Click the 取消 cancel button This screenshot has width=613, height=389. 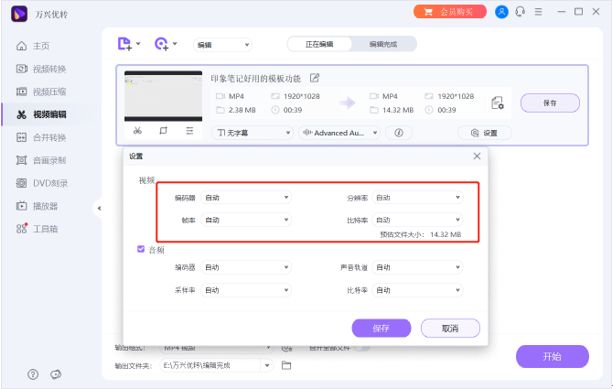click(x=450, y=328)
